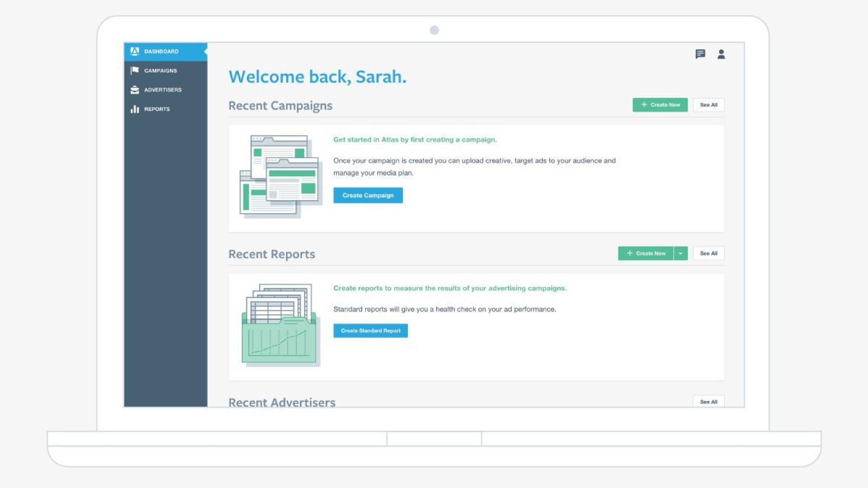Click the 'Recent Advertisers' section heading
This screenshot has width=868, height=488.
(282, 402)
